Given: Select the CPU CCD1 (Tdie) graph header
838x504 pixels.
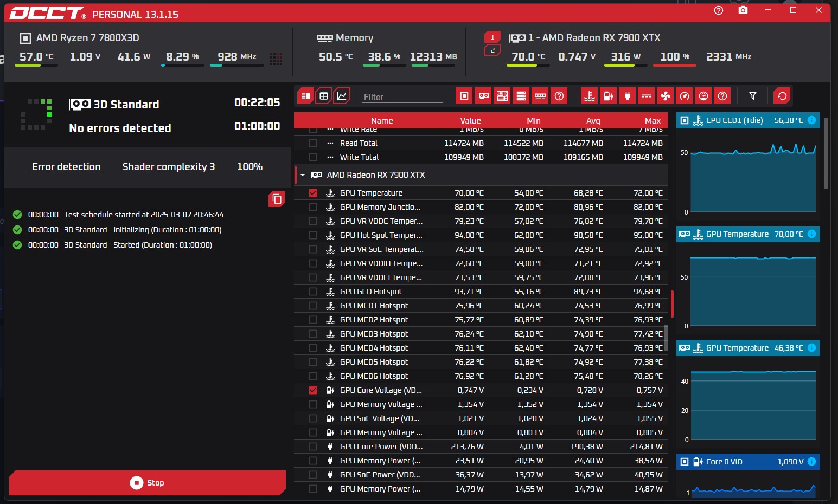Looking at the screenshot, I should pyautogui.click(x=748, y=120).
